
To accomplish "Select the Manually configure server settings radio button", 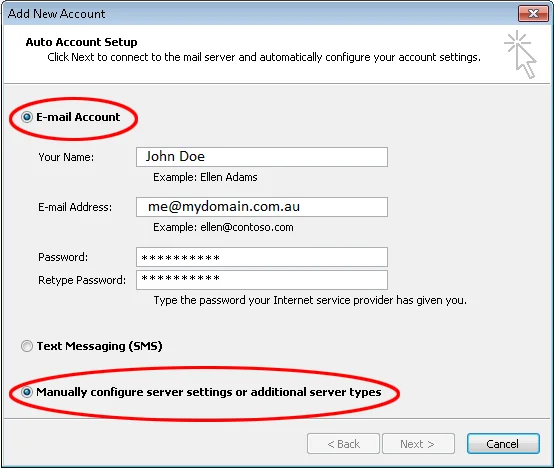I will tap(27, 392).
